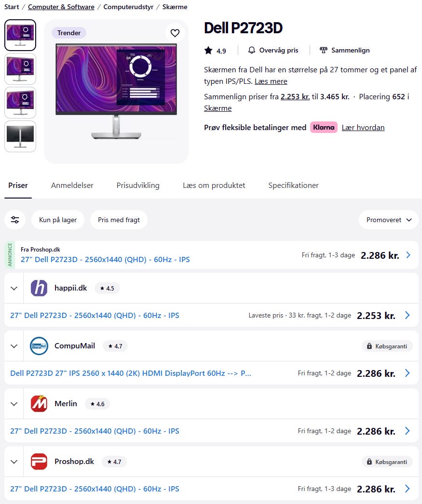Toggle the "Pris med fragt" filter
This screenshot has width=422, height=504.
tap(119, 220)
